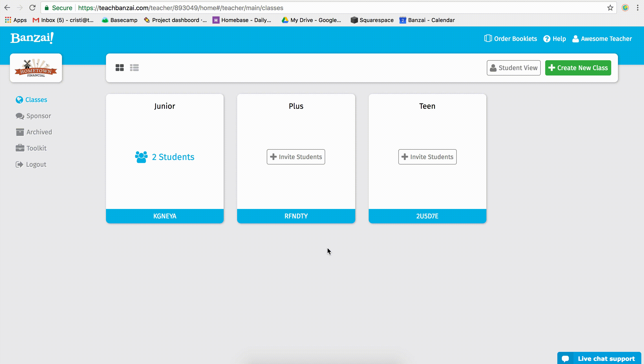
Task: Click the Hometown Financial sponsor logo
Action: [36, 68]
